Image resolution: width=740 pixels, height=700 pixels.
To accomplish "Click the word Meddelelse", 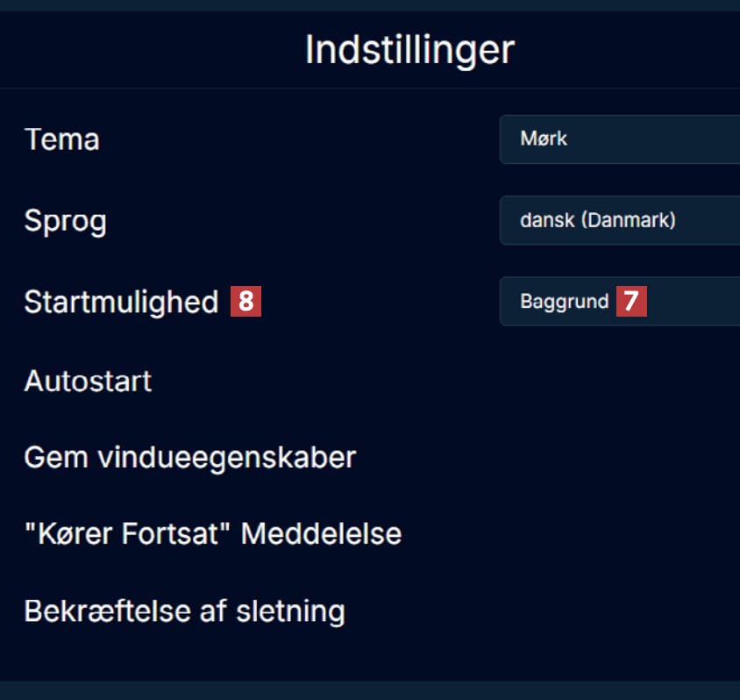I will 321,533.
